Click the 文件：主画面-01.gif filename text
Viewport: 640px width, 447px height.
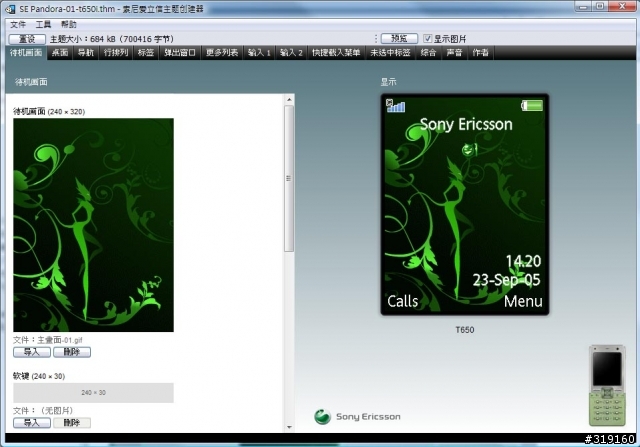coord(48,340)
